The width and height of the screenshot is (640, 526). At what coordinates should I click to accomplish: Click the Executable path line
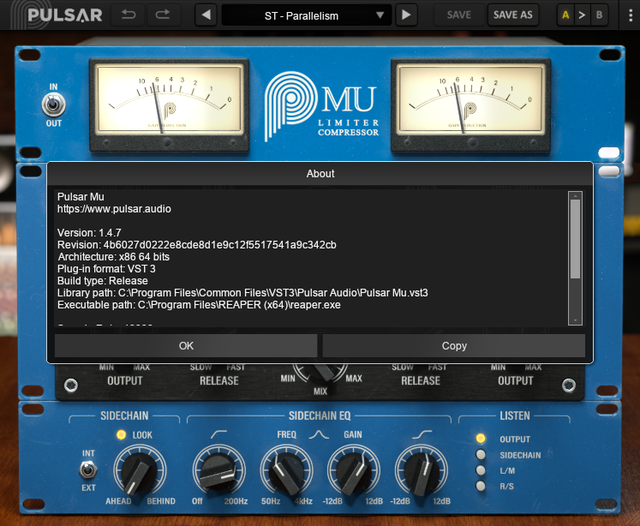click(x=199, y=305)
